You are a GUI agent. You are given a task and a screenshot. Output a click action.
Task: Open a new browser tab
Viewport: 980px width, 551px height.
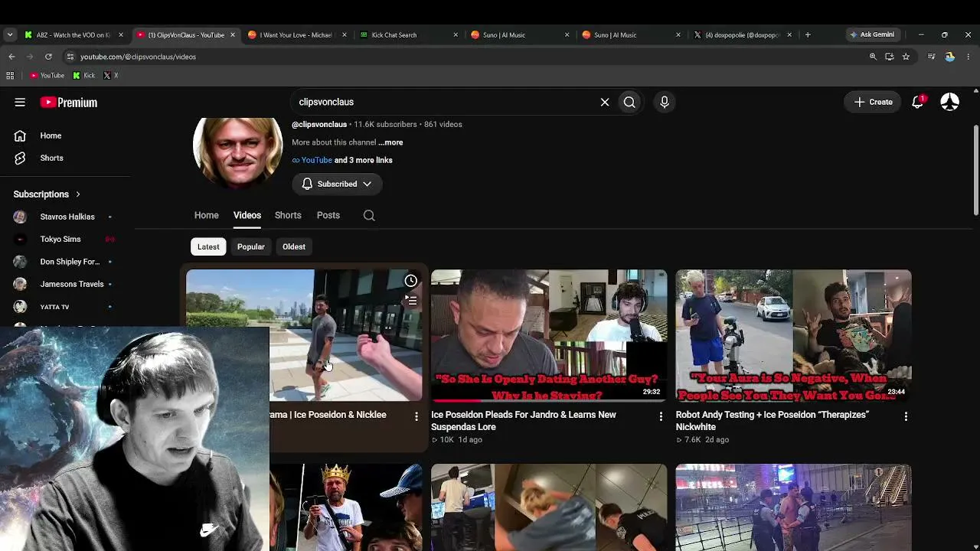coord(808,34)
